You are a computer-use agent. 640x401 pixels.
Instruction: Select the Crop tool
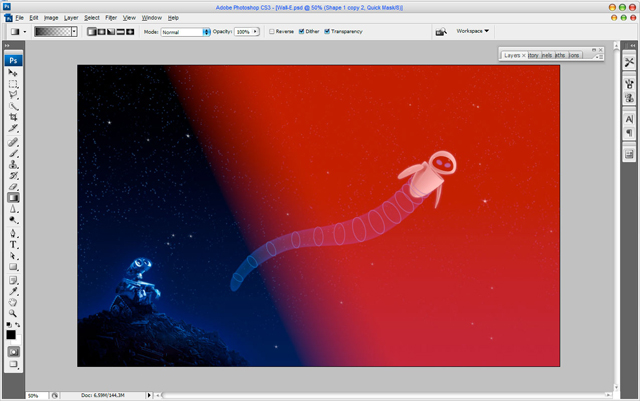pyautogui.click(x=13, y=118)
